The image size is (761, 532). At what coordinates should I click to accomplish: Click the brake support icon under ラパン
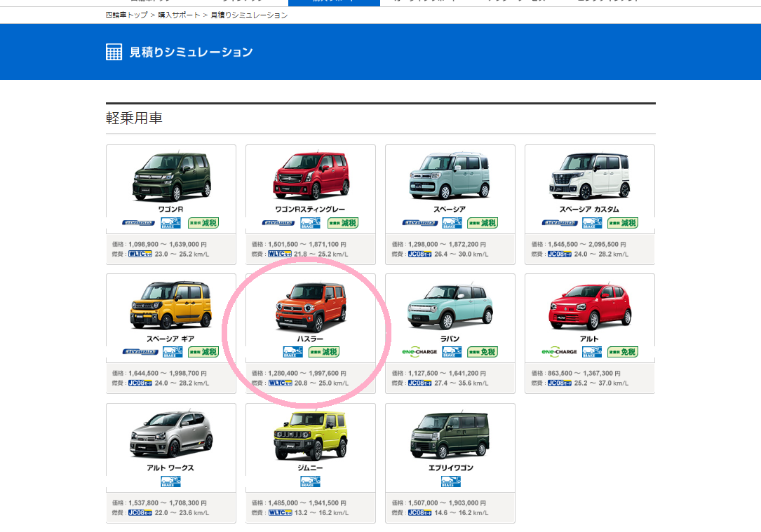click(452, 352)
